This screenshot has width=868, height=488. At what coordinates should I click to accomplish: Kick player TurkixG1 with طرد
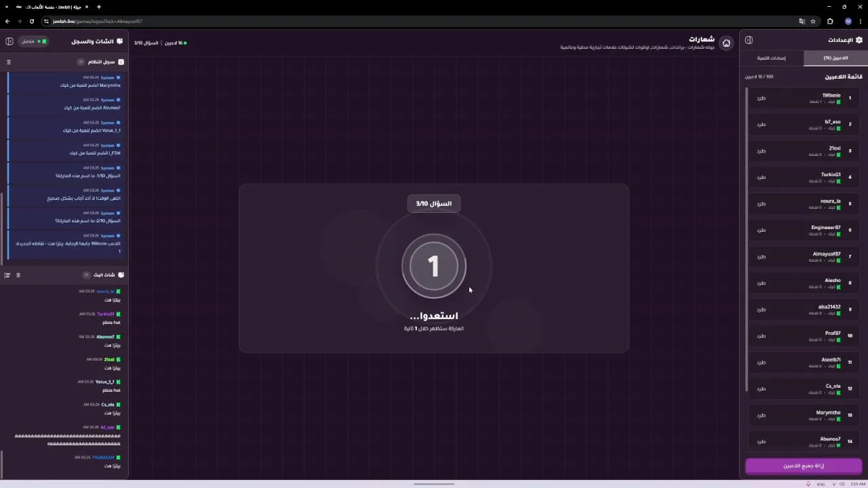[761, 178]
